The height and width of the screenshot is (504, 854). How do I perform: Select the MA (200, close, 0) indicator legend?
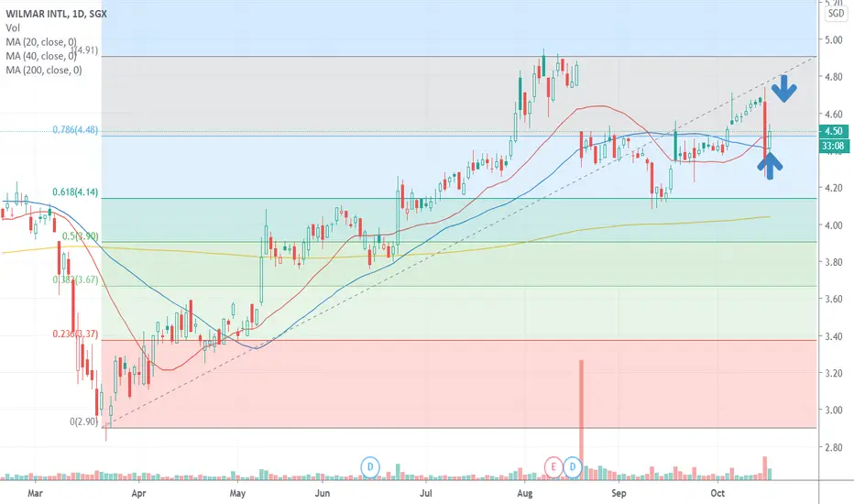[x=44, y=71]
